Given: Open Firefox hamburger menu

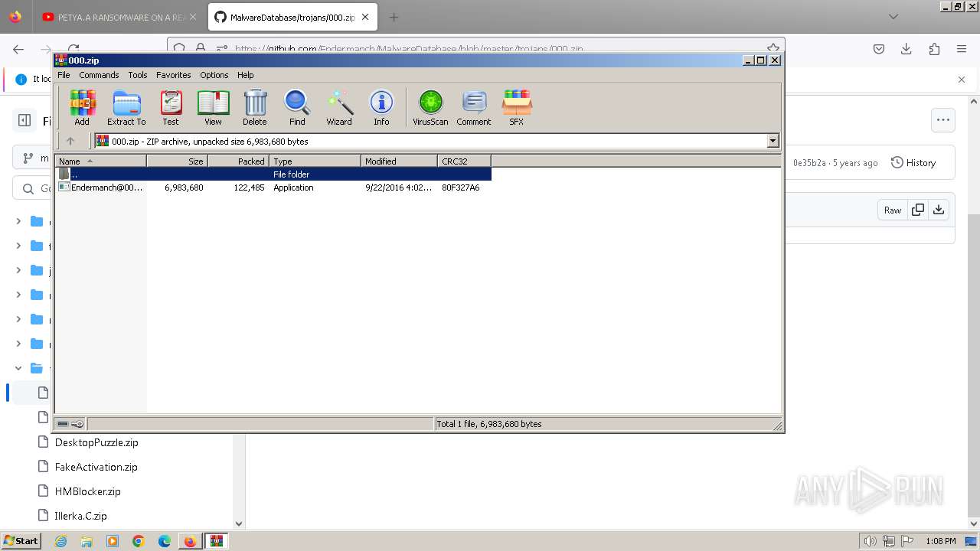Looking at the screenshot, I should [x=962, y=49].
